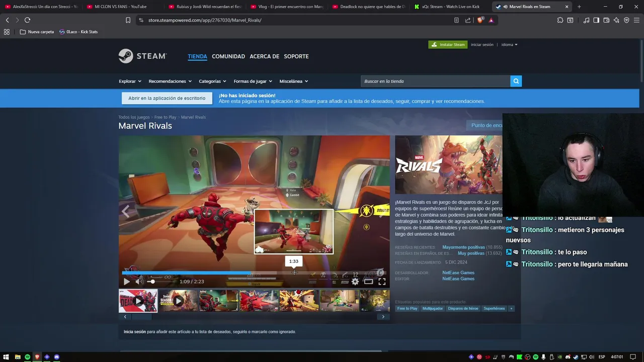Switch to the Deadlock YouTube tab

(369, 7)
